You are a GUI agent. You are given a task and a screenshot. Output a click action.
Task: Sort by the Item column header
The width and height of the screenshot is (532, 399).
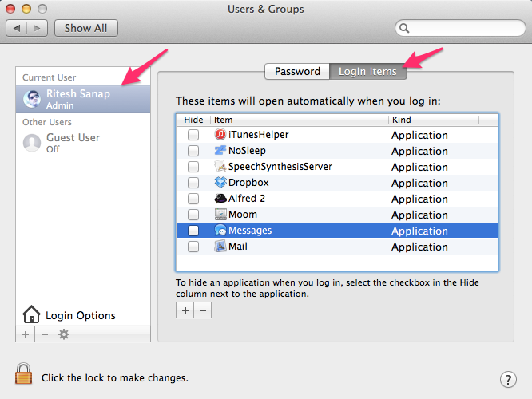[300, 120]
